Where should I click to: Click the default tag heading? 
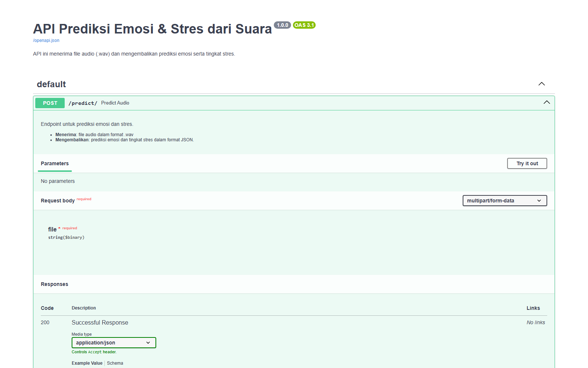51,84
